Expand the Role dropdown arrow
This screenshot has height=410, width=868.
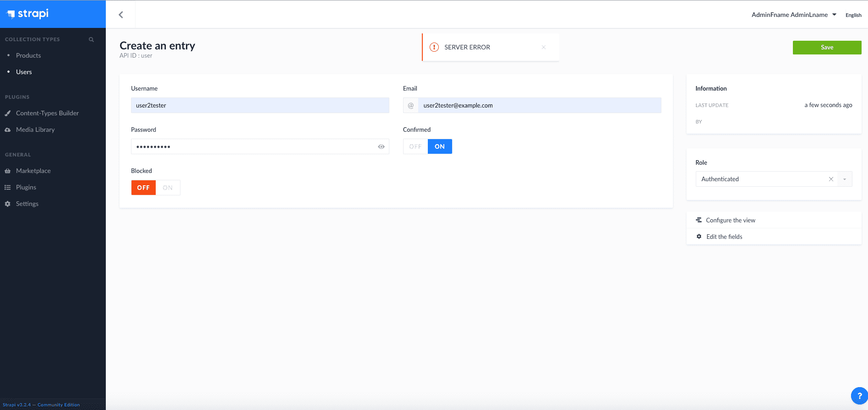coord(845,179)
